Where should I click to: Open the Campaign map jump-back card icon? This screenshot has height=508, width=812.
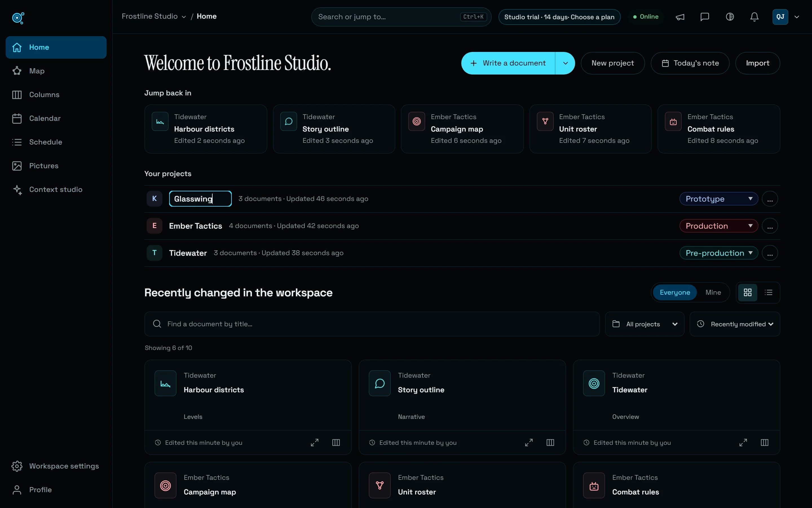click(417, 122)
